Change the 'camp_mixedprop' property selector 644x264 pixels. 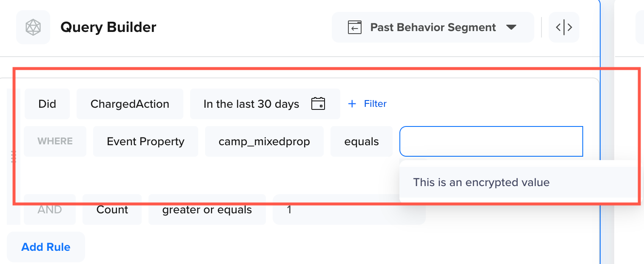264,141
